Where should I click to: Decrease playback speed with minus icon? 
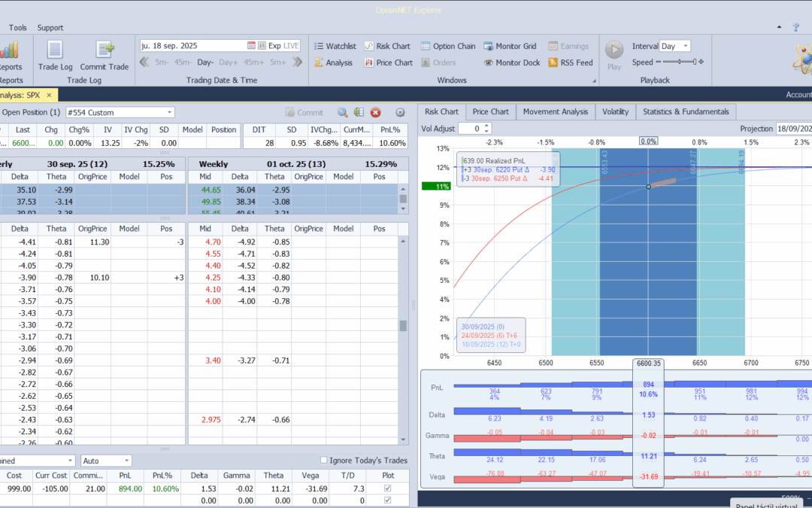click(x=658, y=62)
